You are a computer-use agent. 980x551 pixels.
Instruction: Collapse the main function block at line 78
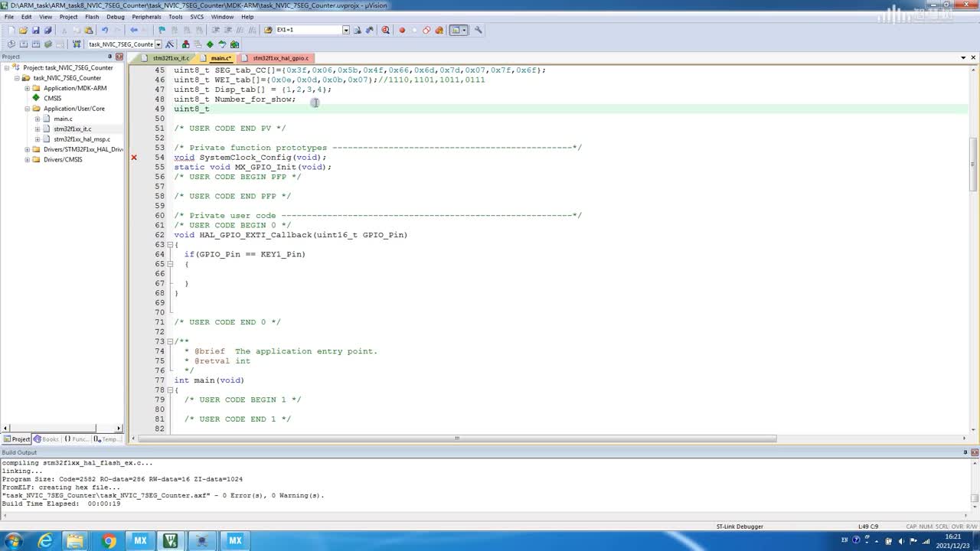point(170,390)
